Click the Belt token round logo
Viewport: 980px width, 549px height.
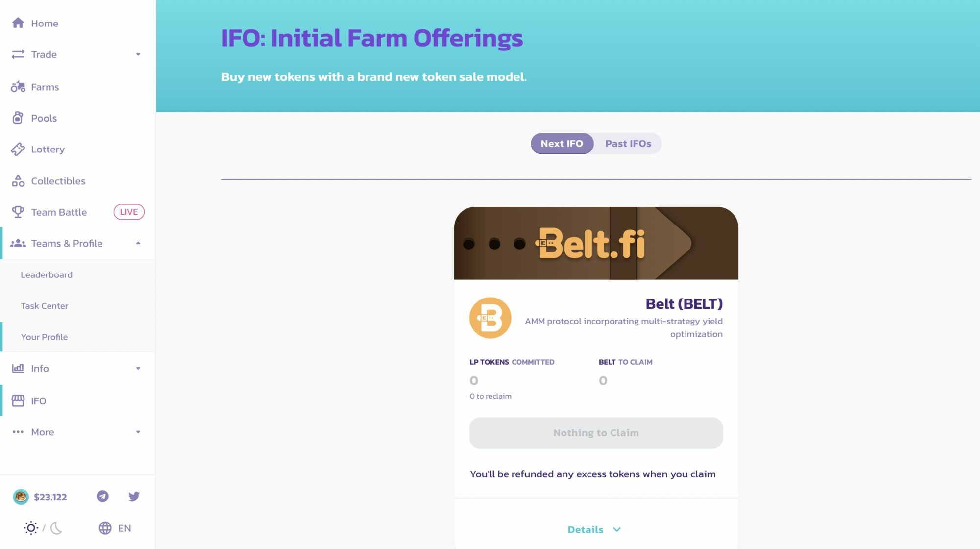point(490,318)
